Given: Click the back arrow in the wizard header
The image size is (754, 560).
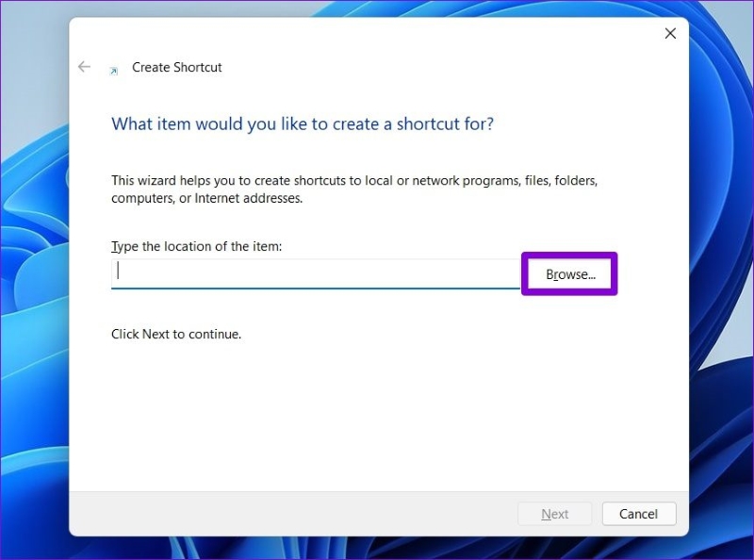Looking at the screenshot, I should point(84,67).
